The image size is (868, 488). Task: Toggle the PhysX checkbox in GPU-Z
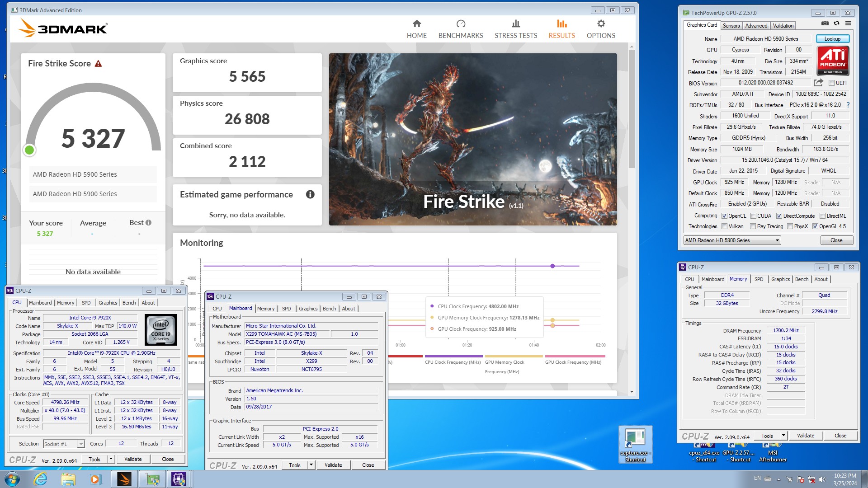point(790,226)
